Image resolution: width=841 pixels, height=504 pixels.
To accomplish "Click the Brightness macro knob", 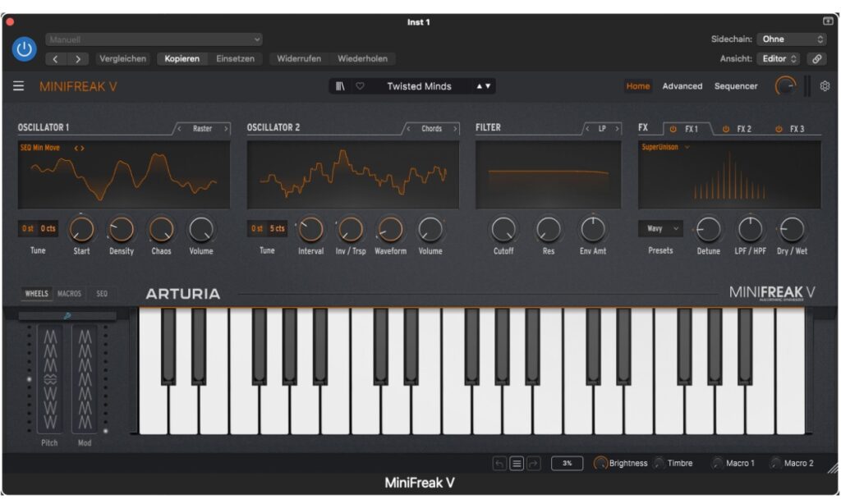I will (600, 463).
